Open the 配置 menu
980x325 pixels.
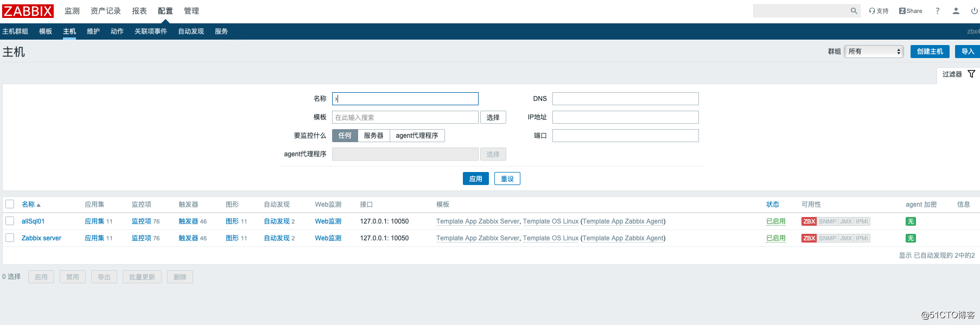[x=166, y=11]
